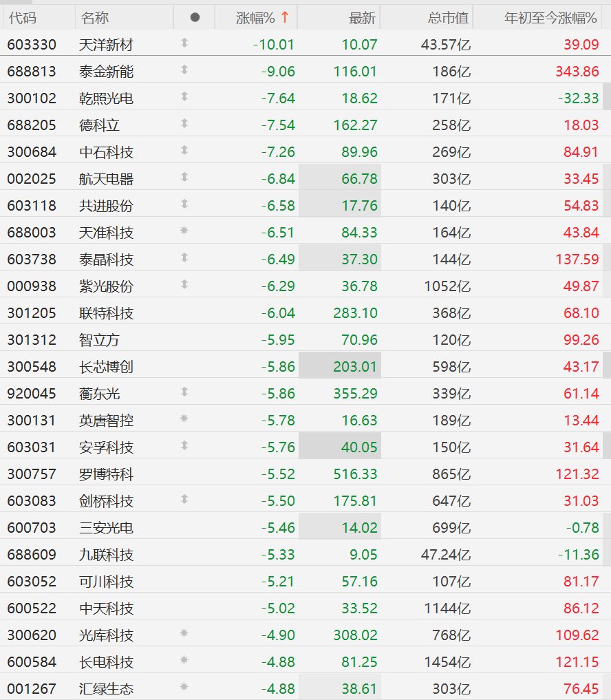Select stock name 中石科技
Screen dimensions: 611x700
(106, 152)
